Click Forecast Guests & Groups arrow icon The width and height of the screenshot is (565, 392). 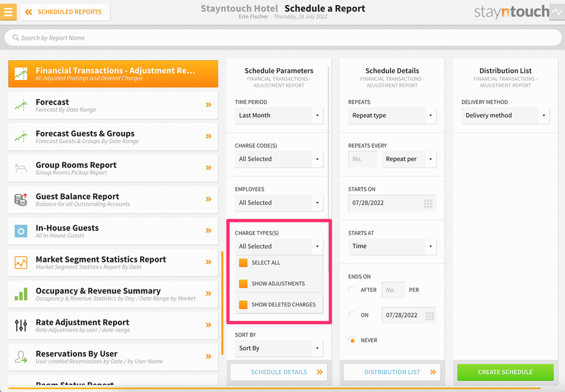[209, 136]
